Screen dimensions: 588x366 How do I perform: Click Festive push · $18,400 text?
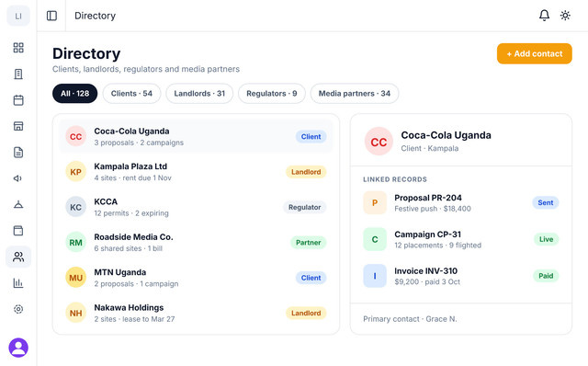pyautogui.click(x=433, y=209)
